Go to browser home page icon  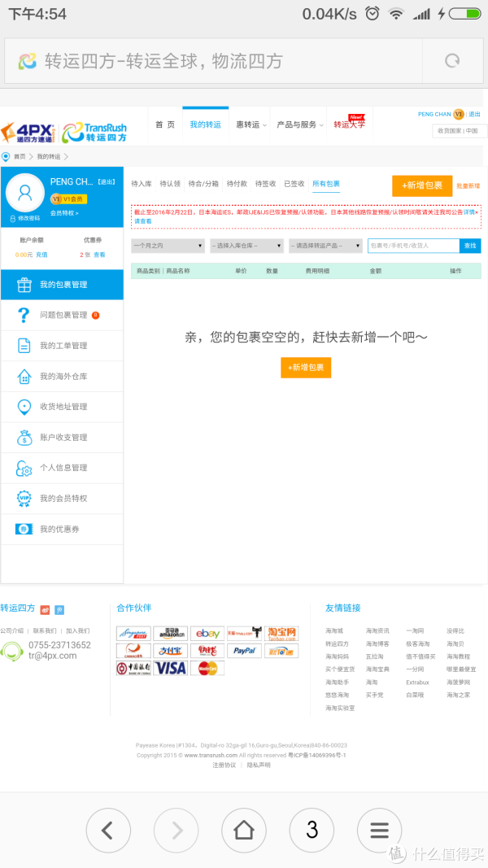point(243,831)
